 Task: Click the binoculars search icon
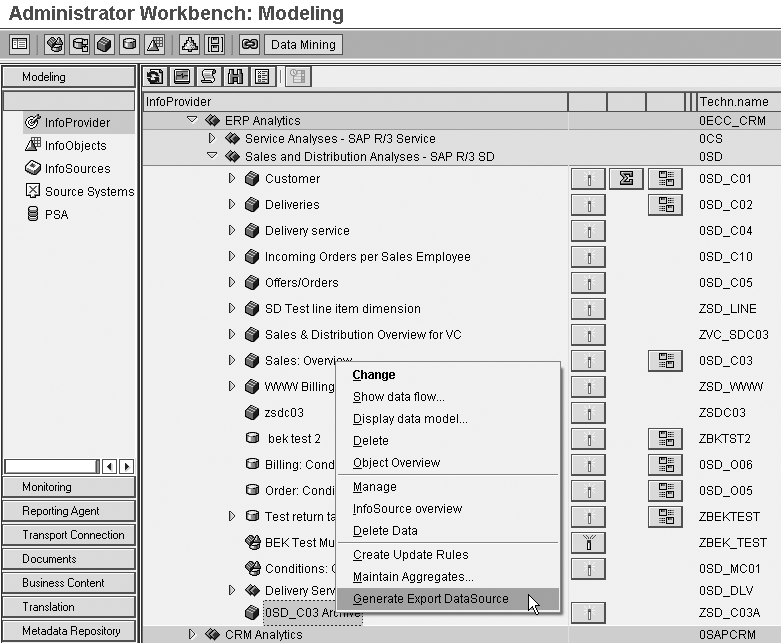pyautogui.click(x=235, y=76)
